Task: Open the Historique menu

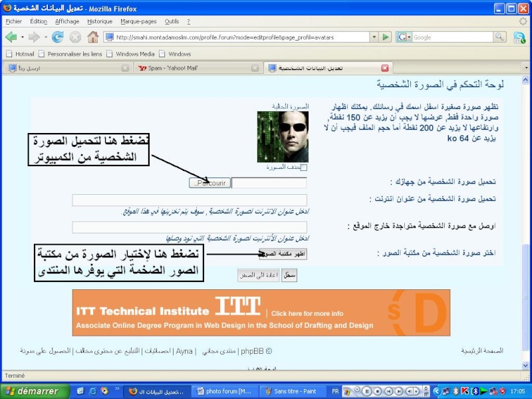Action: pos(100,21)
